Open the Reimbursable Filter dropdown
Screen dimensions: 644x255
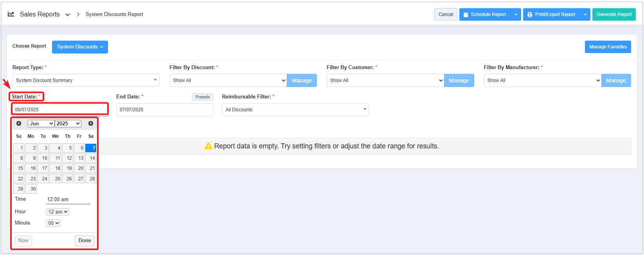point(295,110)
